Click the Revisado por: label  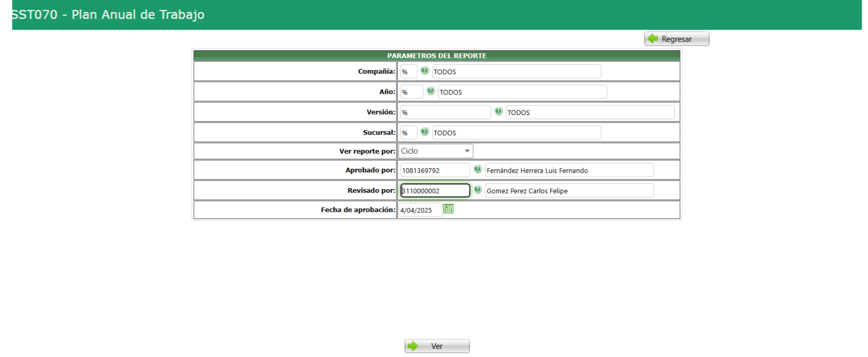pos(371,190)
